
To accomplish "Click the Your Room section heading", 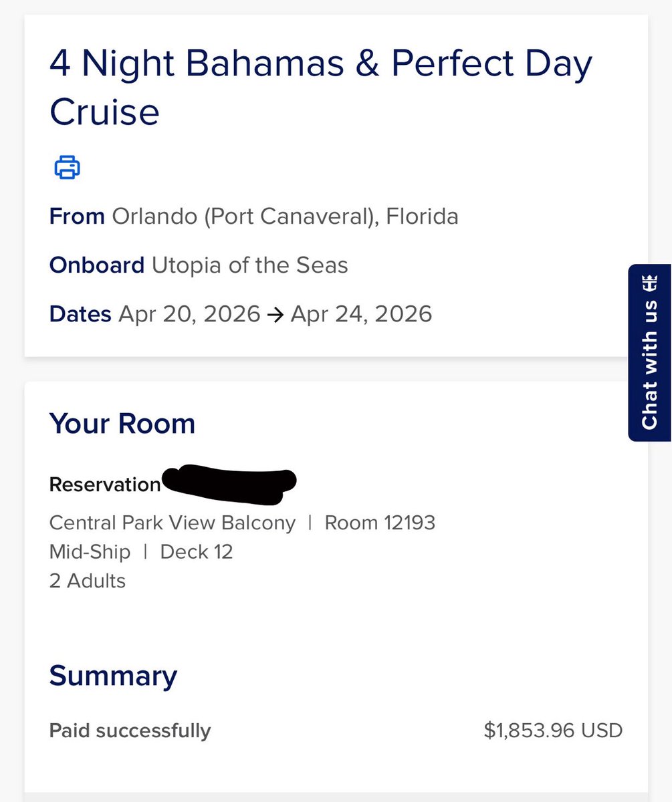I will point(122,424).
